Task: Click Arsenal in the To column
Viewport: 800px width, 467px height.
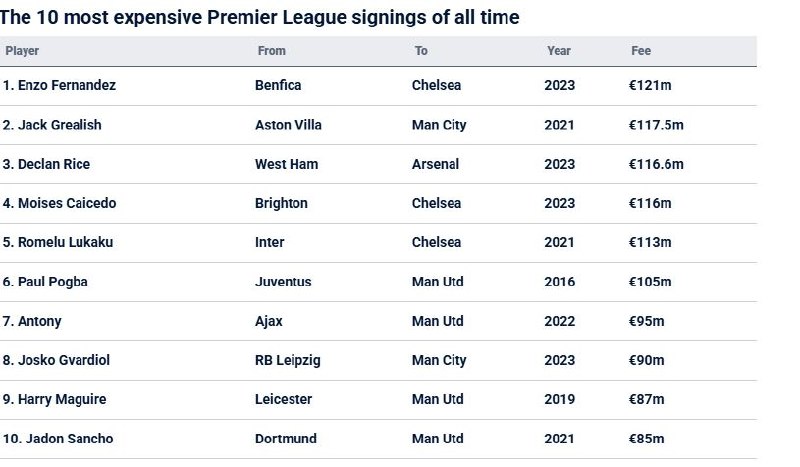Action: (435, 164)
